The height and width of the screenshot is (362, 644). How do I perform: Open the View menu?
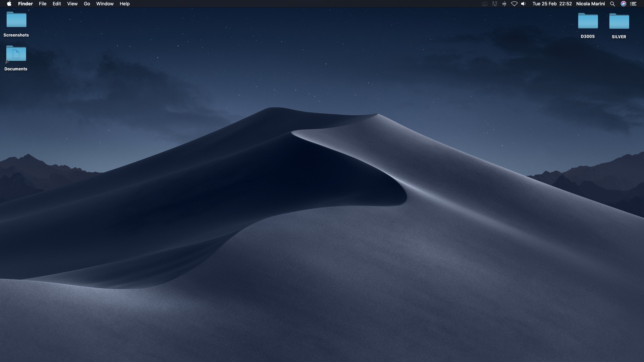[72, 4]
